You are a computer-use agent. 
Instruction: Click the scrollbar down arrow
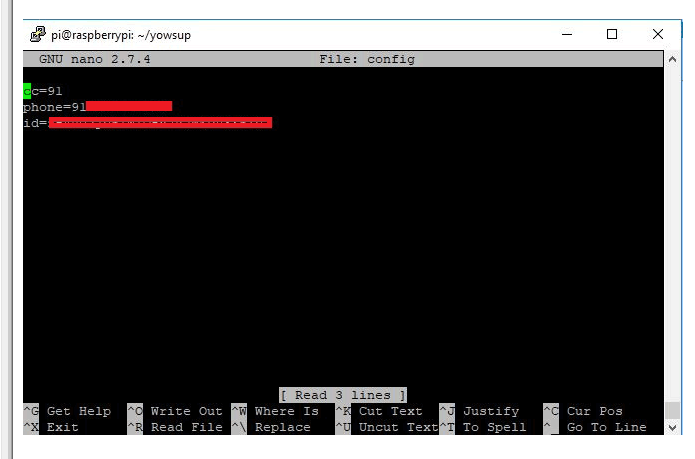point(672,428)
